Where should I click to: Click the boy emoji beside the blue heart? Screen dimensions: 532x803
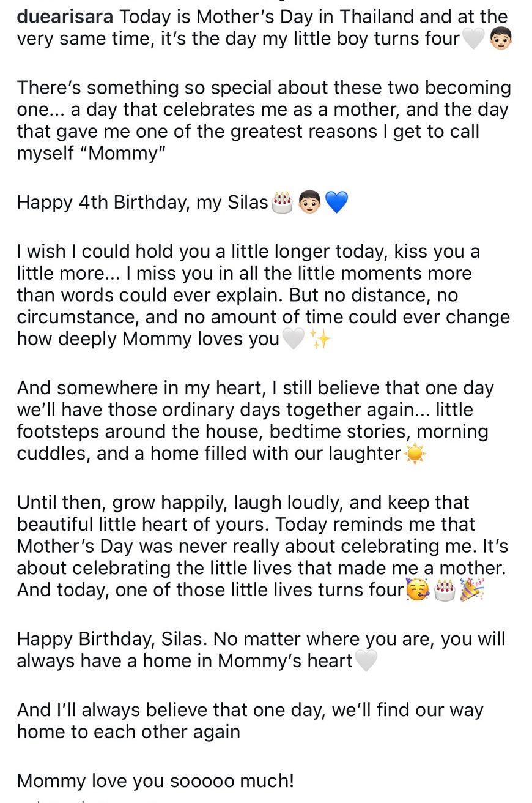click(x=309, y=202)
